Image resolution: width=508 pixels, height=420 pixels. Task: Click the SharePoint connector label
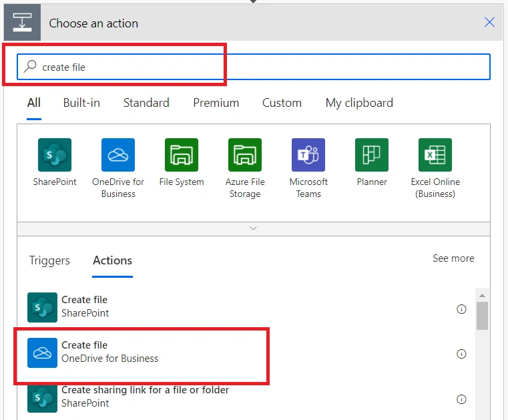(x=55, y=182)
